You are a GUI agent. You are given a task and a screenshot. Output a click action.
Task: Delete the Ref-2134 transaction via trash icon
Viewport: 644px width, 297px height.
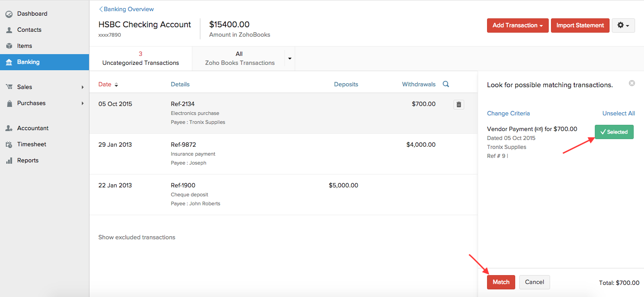(459, 105)
